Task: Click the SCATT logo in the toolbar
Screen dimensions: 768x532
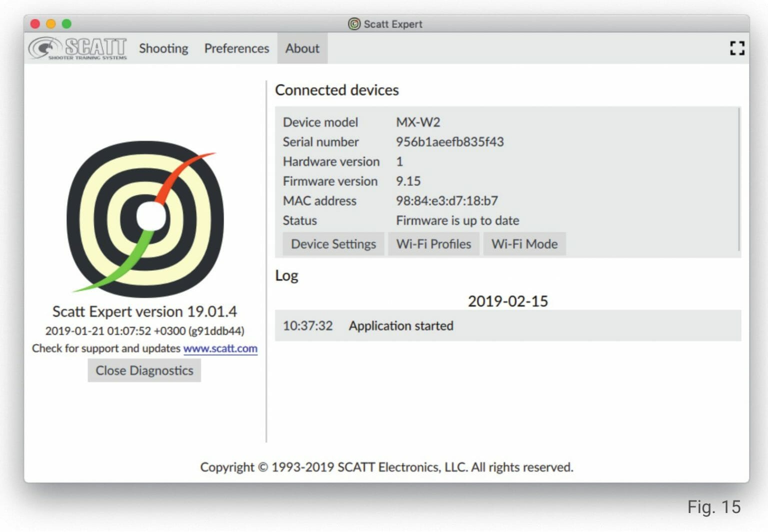Action: [77, 48]
